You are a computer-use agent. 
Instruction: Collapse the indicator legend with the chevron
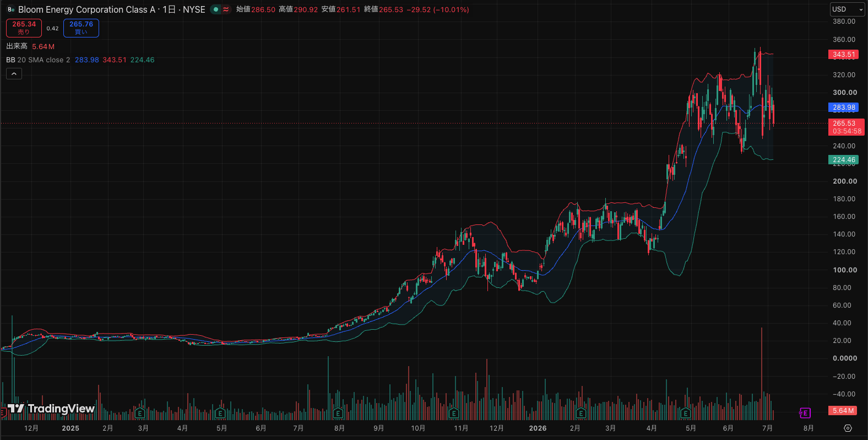[14, 74]
